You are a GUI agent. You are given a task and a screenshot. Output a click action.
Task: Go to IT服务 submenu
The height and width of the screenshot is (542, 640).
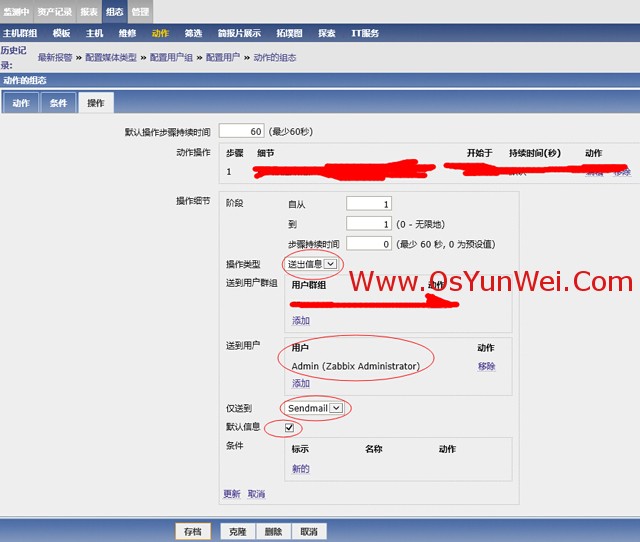[365, 33]
